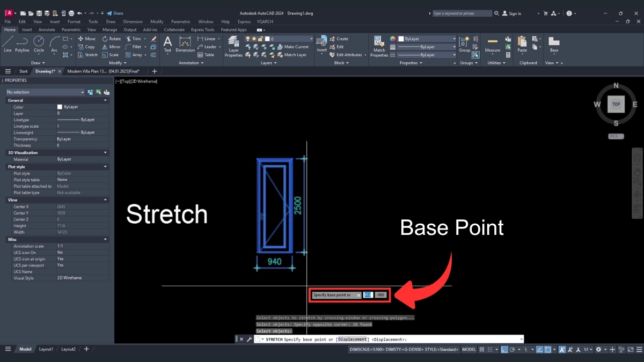
Task: Open Layer Properties manager
Action: click(233, 46)
